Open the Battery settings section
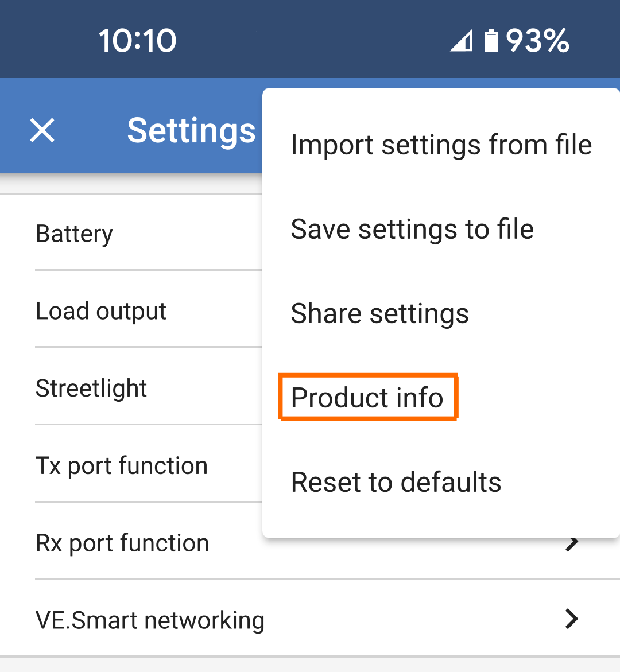This screenshot has width=620, height=672. click(74, 233)
